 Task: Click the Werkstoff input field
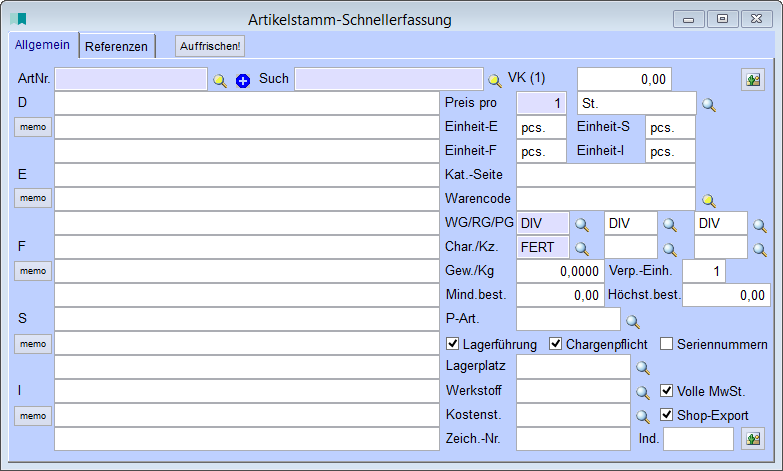(x=573, y=391)
